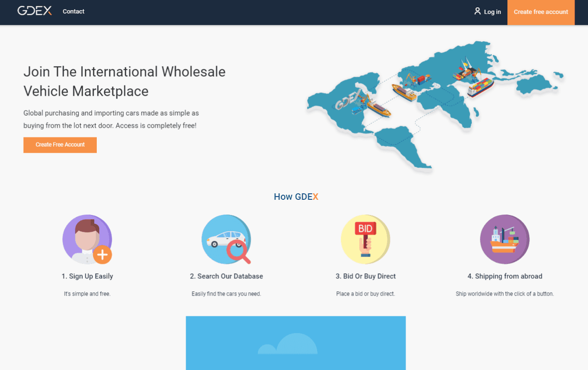Image resolution: width=588 pixels, height=370 pixels.
Task: Click the GDEX logo in header
Action: (x=34, y=11)
